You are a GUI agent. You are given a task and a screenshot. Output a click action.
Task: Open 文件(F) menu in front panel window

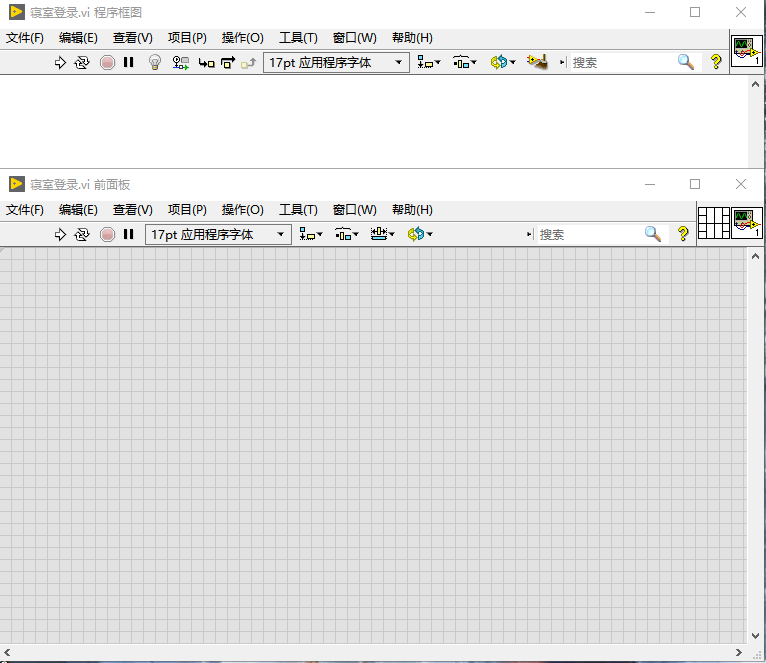(24, 210)
